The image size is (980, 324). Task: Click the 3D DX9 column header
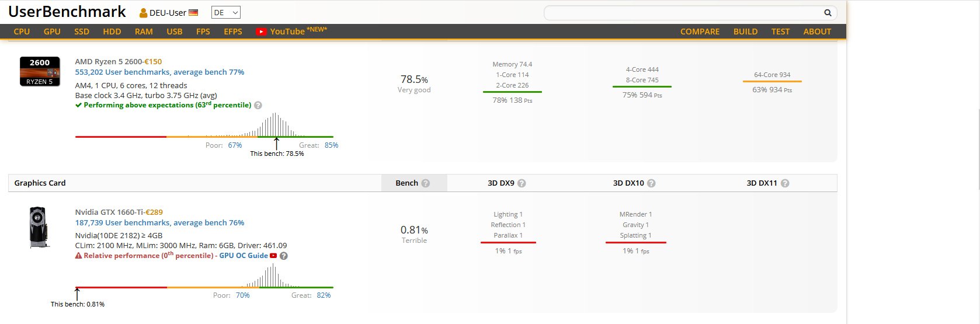click(501, 183)
